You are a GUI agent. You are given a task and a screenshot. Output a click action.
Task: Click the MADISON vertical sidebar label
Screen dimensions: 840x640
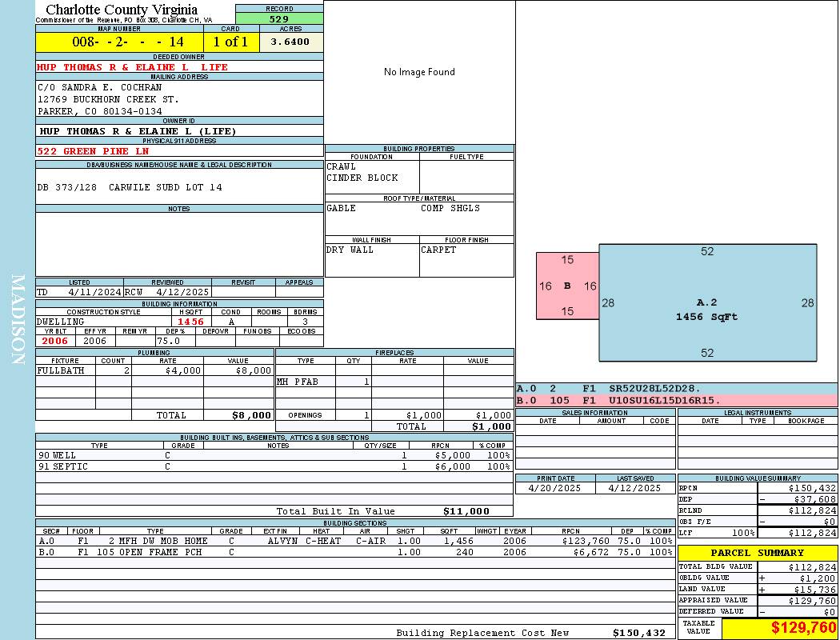[x=18, y=320]
